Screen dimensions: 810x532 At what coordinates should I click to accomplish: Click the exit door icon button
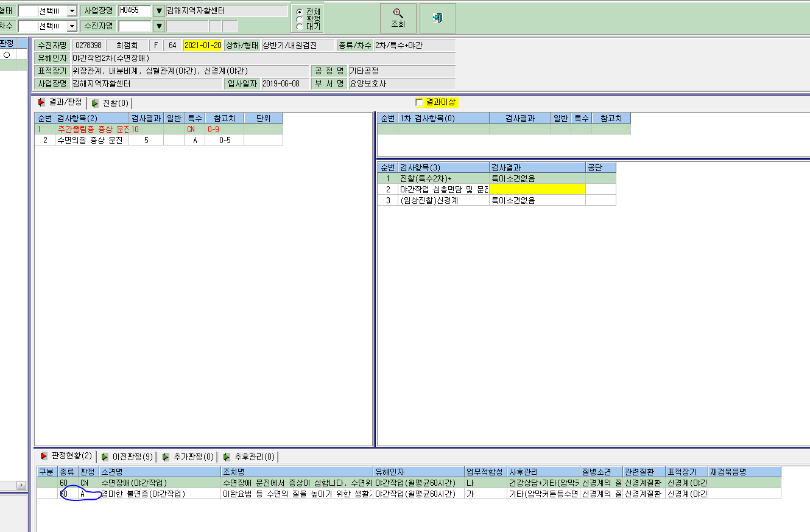click(x=437, y=18)
